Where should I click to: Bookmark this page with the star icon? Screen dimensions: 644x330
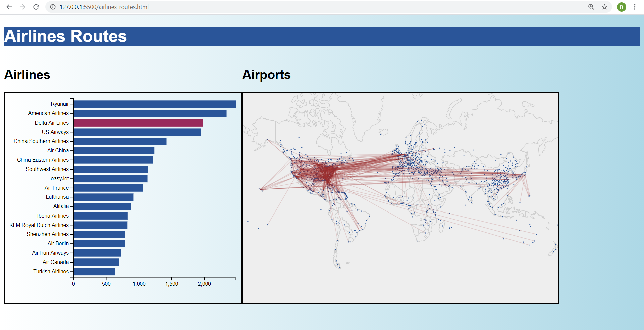pyautogui.click(x=604, y=7)
